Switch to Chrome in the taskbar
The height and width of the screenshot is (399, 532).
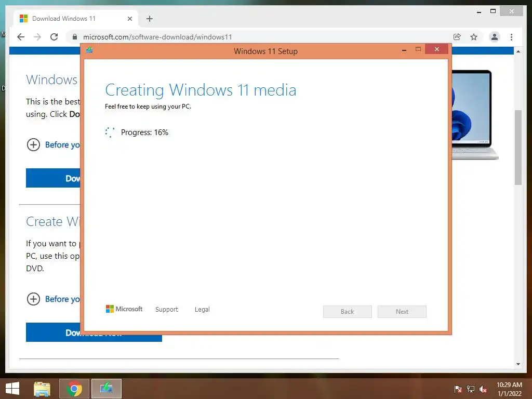click(74, 389)
